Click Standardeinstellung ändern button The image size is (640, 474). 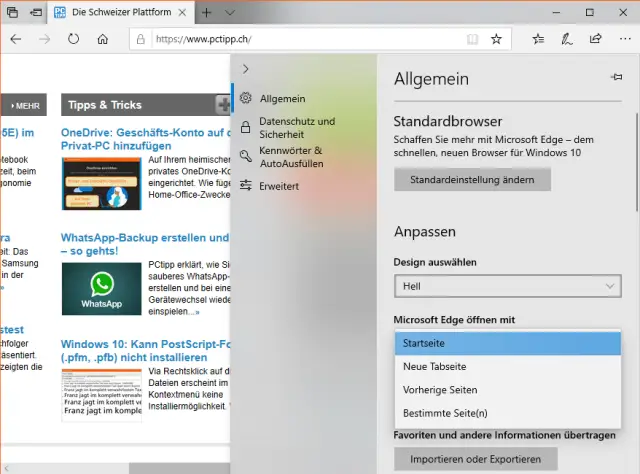(x=472, y=180)
